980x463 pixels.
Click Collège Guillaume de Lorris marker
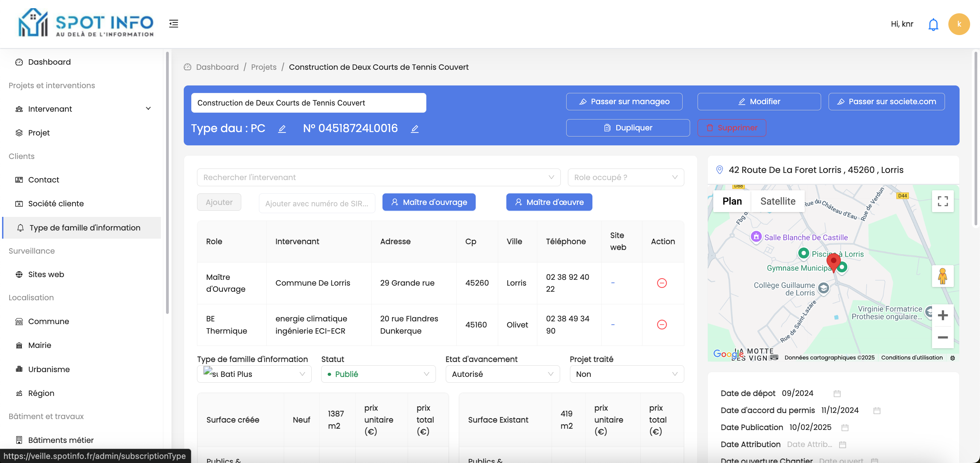pos(823,288)
